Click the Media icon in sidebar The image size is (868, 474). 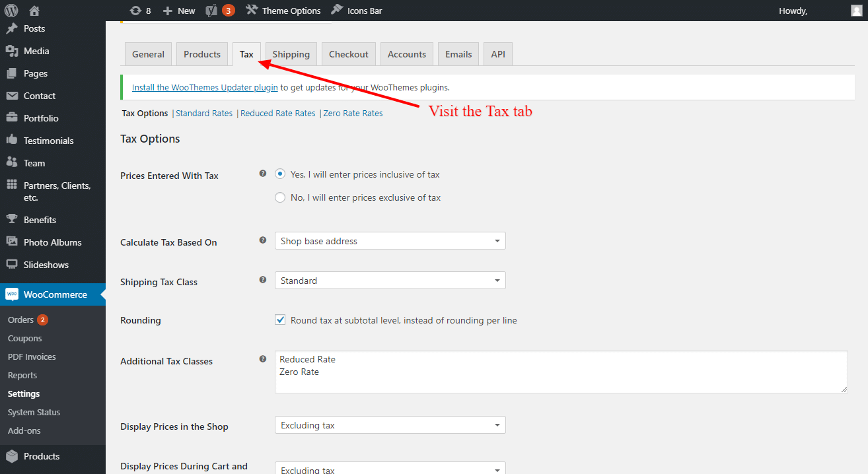coord(12,51)
